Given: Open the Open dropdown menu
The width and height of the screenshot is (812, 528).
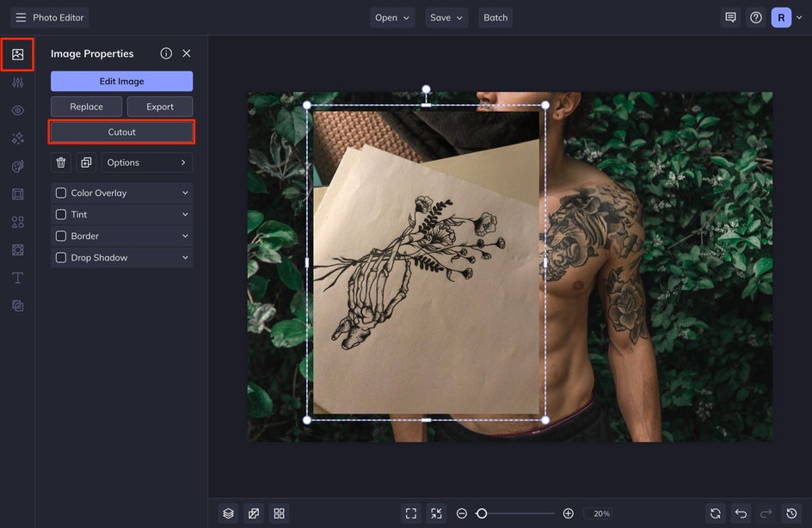Looking at the screenshot, I should [x=392, y=17].
